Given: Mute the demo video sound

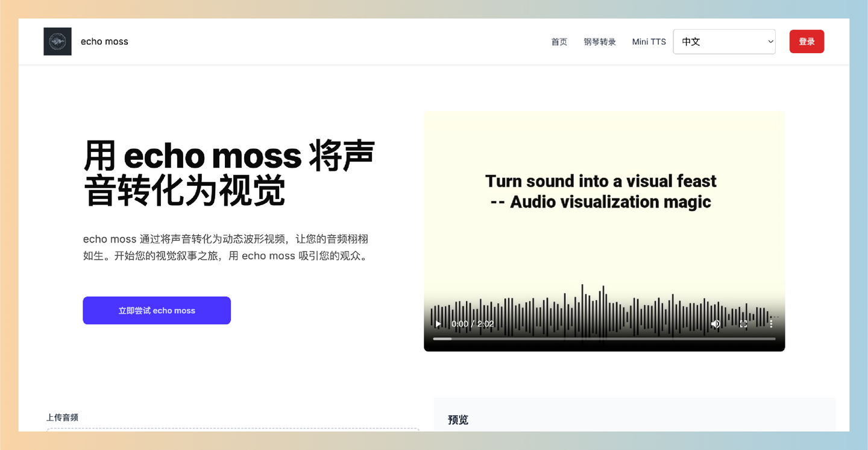Looking at the screenshot, I should pyautogui.click(x=715, y=324).
